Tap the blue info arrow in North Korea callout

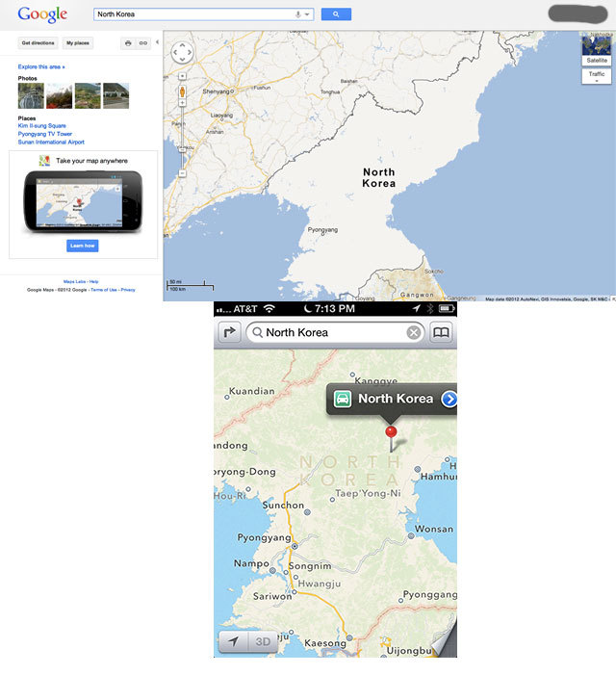[449, 399]
